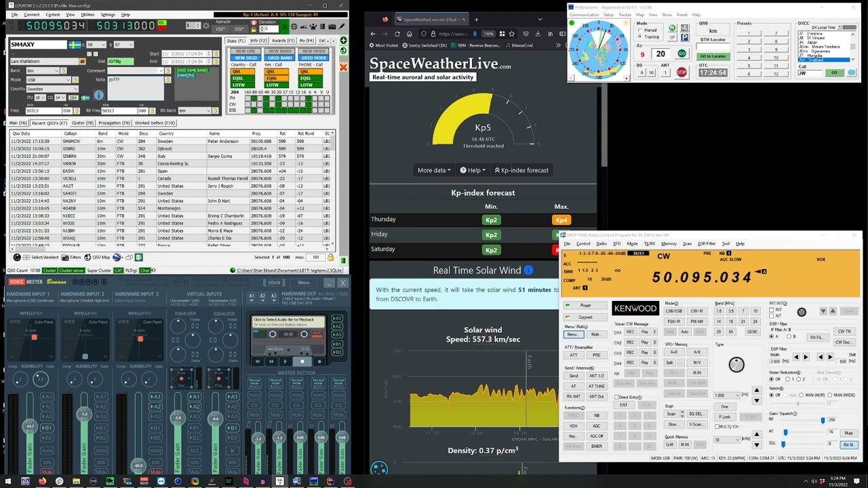The height and width of the screenshot is (488, 868).
Task: Select IF Filter B radio button
Action: point(788,337)
